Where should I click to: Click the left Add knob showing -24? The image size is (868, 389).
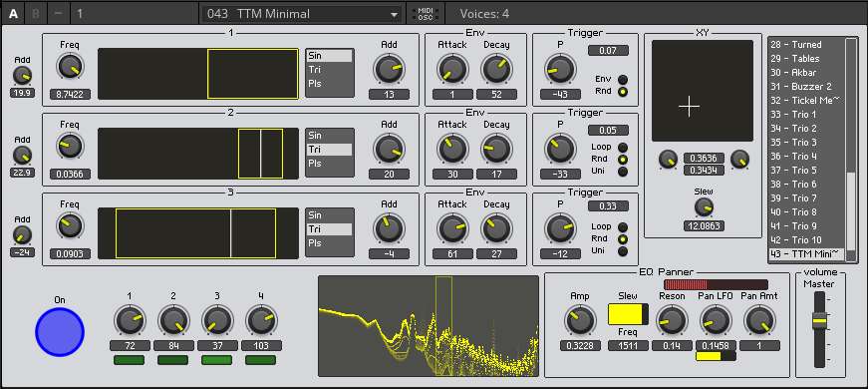click(22, 235)
